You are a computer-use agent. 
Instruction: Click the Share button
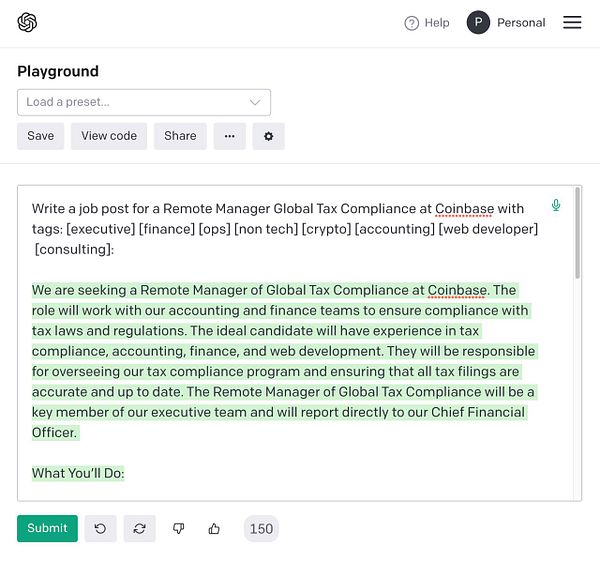(x=180, y=136)
